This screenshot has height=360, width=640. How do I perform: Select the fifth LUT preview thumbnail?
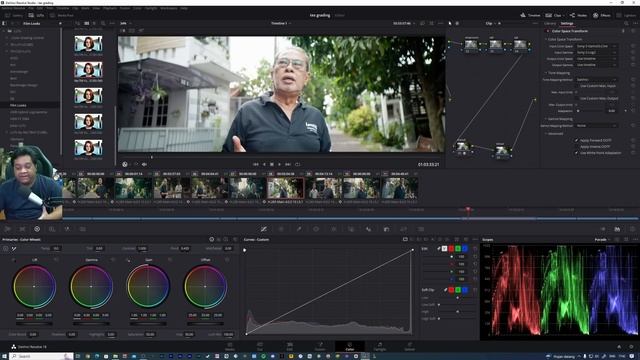[x=88, y=148]
